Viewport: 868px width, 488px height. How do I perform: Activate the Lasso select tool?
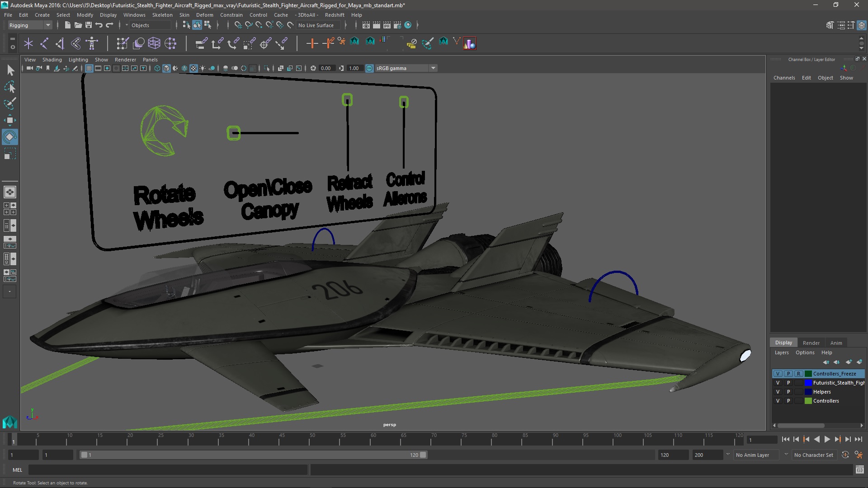[10, 87]
